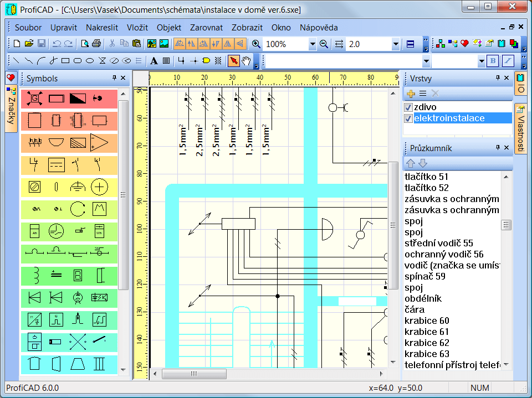Expand the drawing toolbar overflow options
Viewport: 532px width, 398px height.
tap(257, 61)
